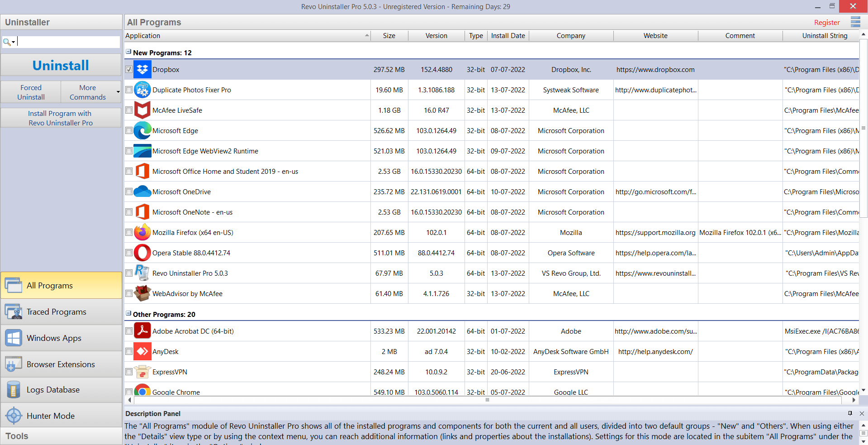868x445 pixels.
Task: Tick the ExpressVPN checkbox
Action: tap(129, 372)
